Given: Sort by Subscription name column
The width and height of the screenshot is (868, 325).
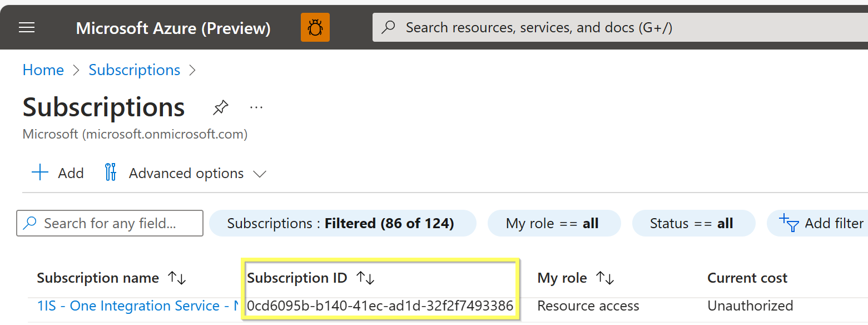Looking at the screenshot, I should pos(111,278).
